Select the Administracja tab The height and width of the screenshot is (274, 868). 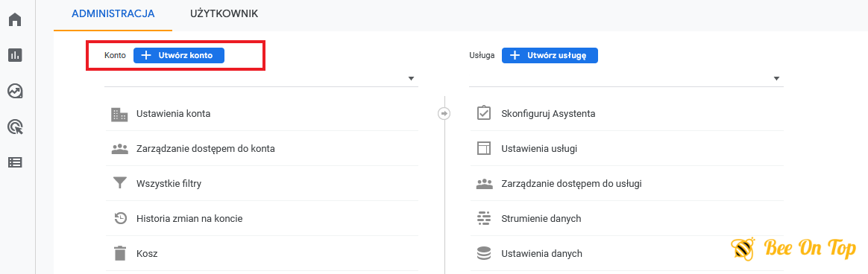coord(113,14)
